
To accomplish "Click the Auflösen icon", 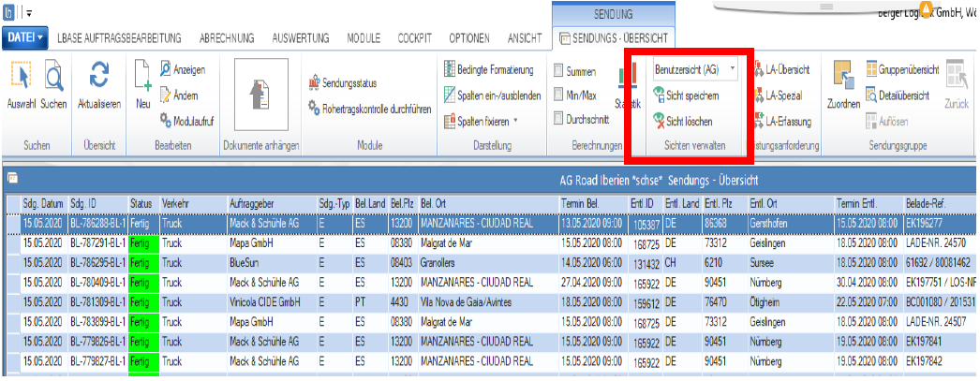I will pyautogui.click(x=872, y=121).
